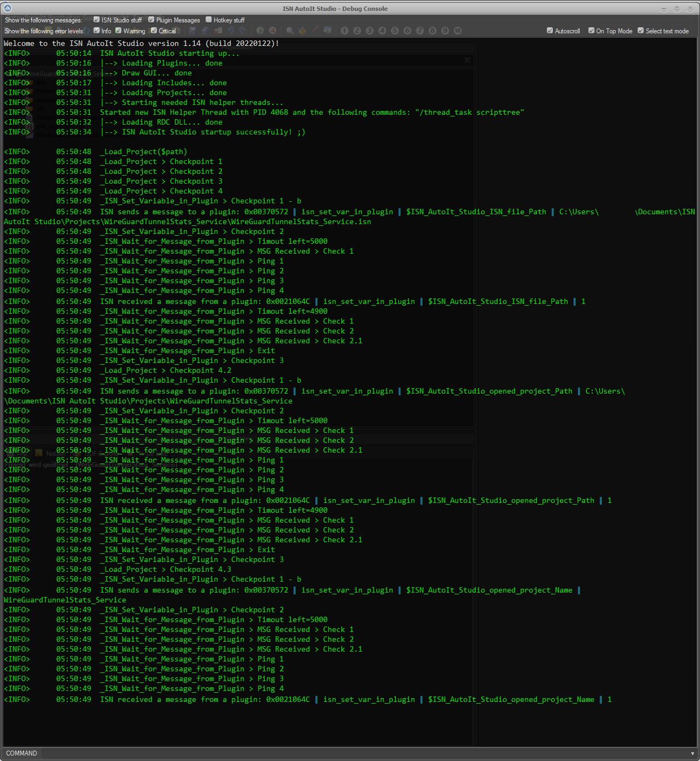Click the 'Welcome to the ISN AutoIt Studio' line
The height and width of the screenshot is (761, 700).
(x=142, y=43)
